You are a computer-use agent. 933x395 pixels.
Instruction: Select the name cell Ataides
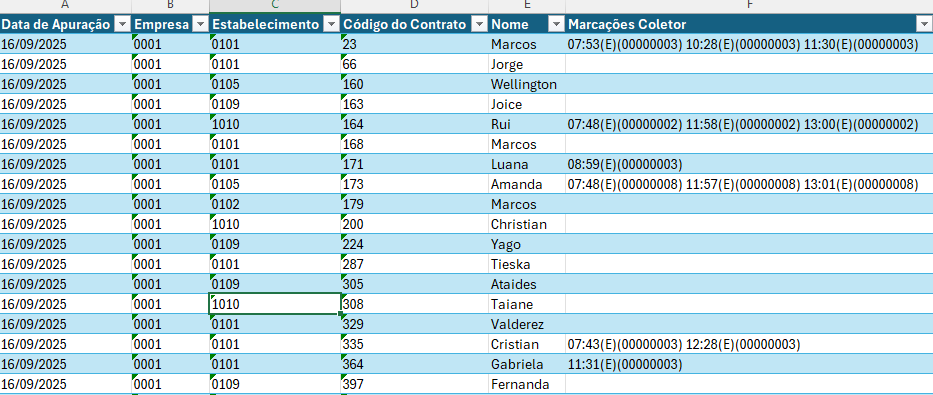tap(527, 284)
